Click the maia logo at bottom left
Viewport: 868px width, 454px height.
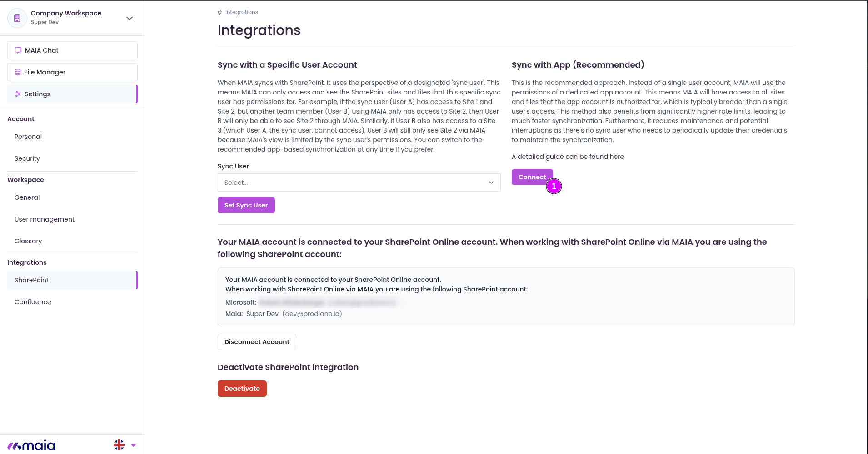(x=31, y=445)
